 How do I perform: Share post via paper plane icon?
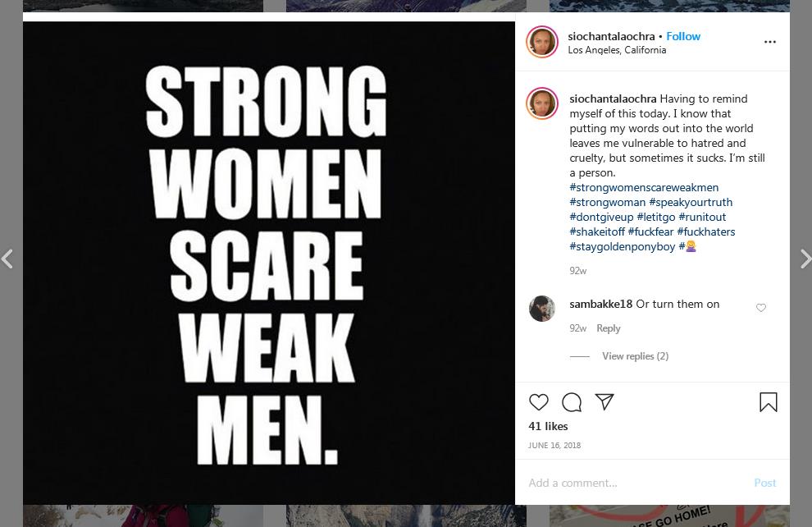click(604, 402)
